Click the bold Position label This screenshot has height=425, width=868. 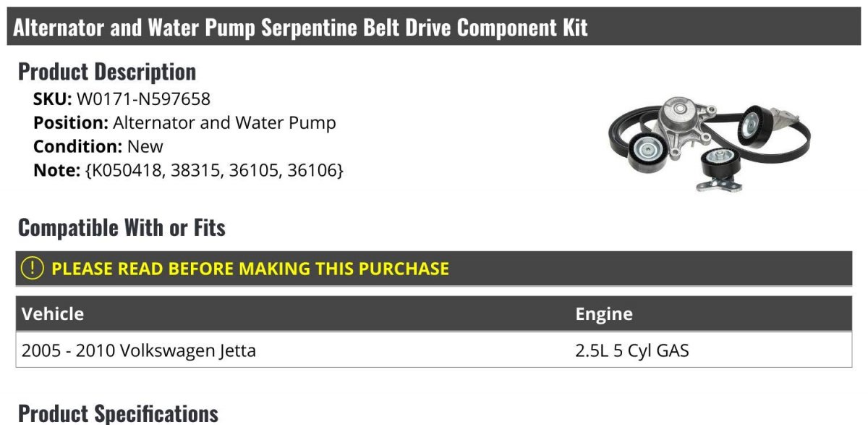point(70,122)
